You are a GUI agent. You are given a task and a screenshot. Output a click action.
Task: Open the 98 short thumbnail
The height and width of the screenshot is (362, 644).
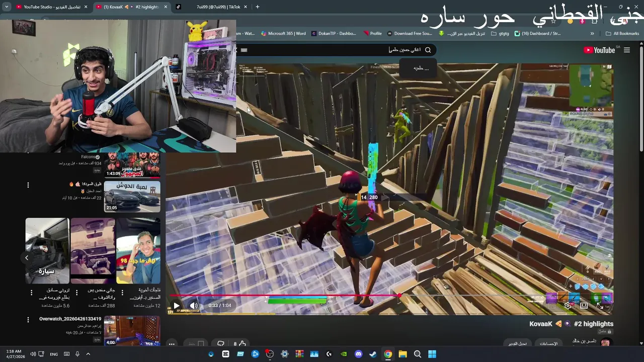click(x=138, y=250)
